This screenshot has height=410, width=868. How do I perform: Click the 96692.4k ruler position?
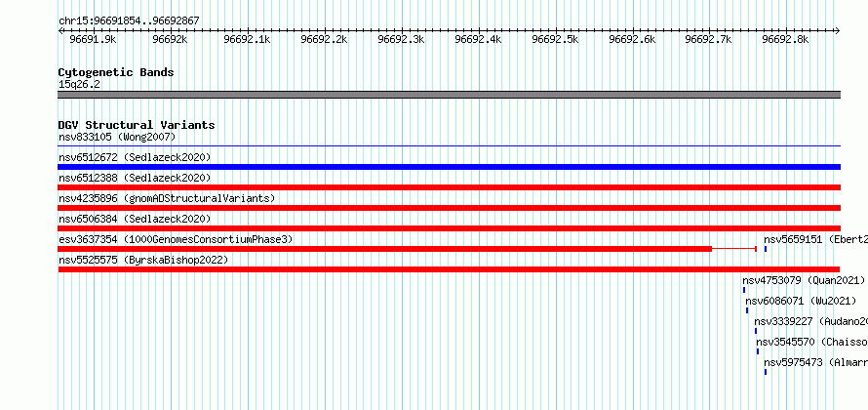[478, 39]
